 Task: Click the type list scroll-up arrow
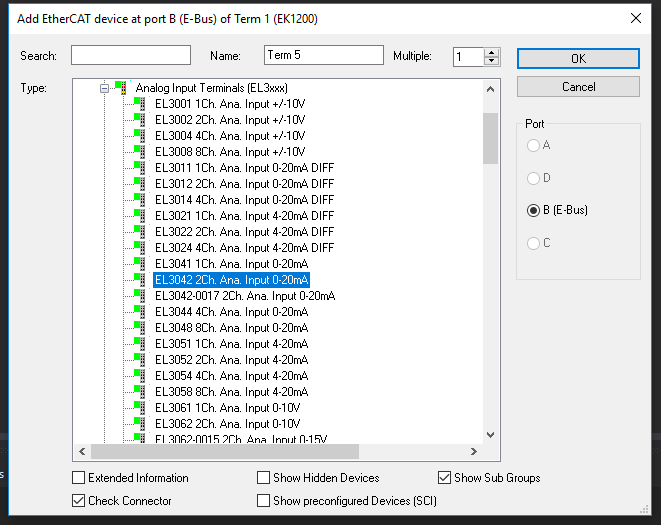(490, 89)
